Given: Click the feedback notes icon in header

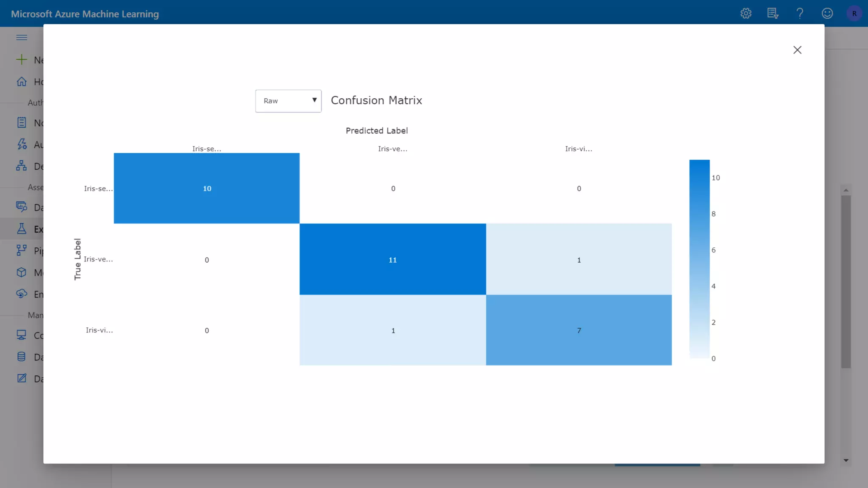Looking at the screenshot, I should coord(773,14).
